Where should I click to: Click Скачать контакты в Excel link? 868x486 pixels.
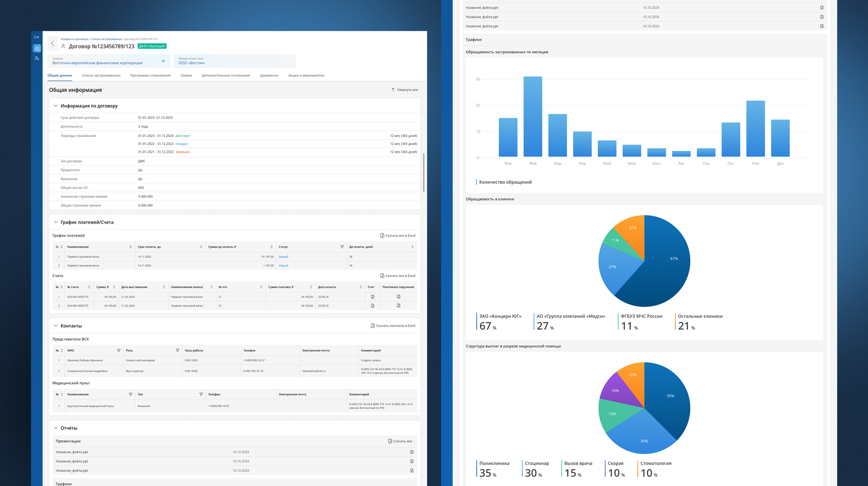(x=393, y=326)
